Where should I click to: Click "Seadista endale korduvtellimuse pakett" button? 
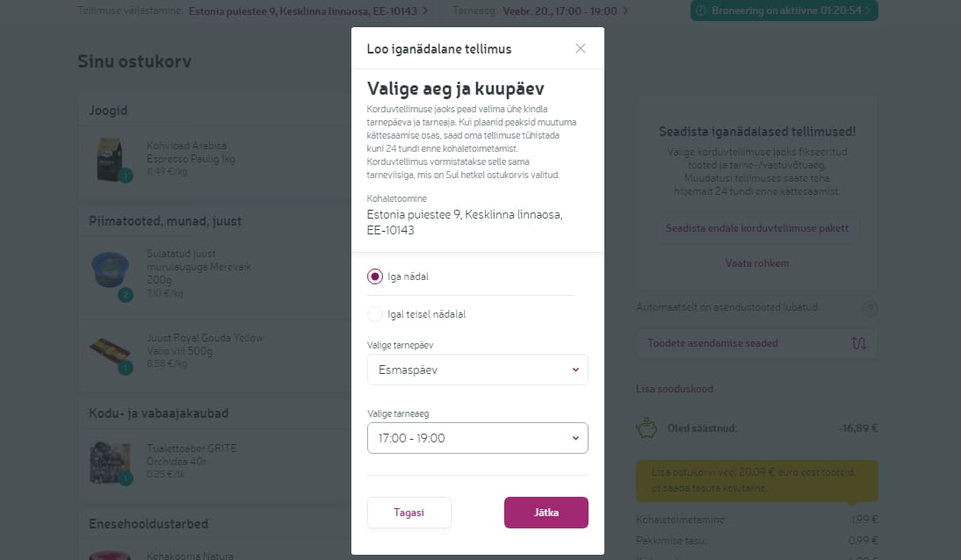pyautogui.click(x=757, y=228)
